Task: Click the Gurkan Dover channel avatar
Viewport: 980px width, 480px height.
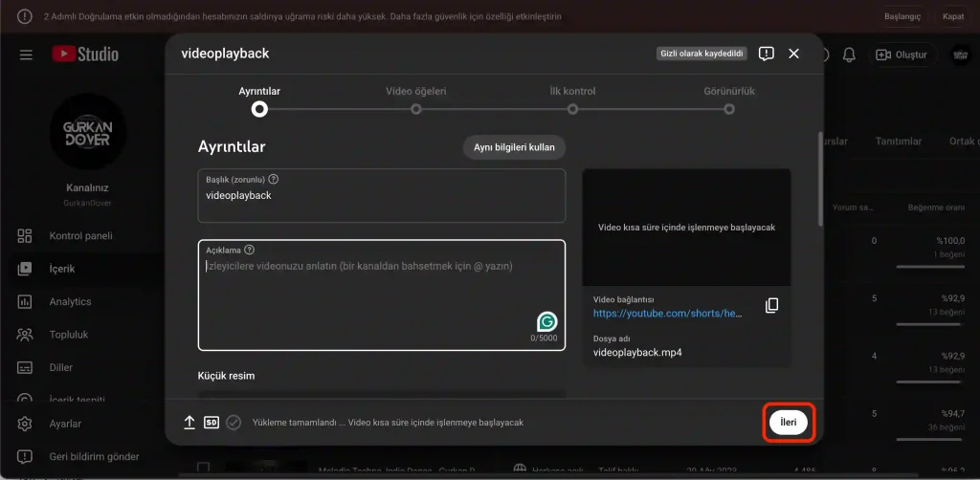Action: click(x=88, y=132)
